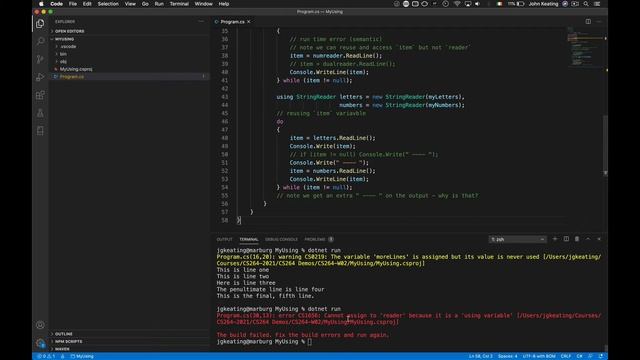The width and height of the screenshot is (640, 360).
Task: Switch to the Output panel tab
Action: point(224,239)
